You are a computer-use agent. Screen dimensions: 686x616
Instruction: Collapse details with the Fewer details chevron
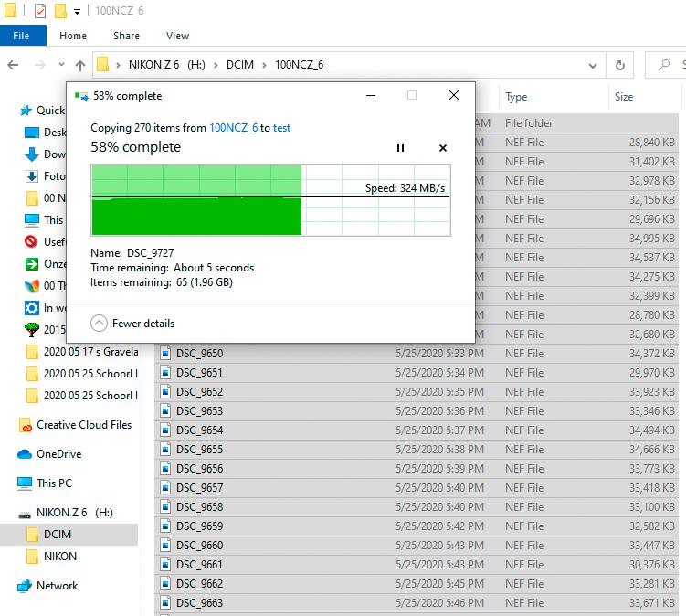click(99, 324)
